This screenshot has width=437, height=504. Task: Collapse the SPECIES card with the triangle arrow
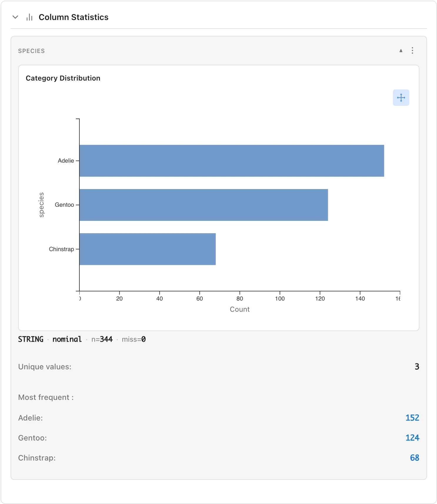tap(401, 51)
